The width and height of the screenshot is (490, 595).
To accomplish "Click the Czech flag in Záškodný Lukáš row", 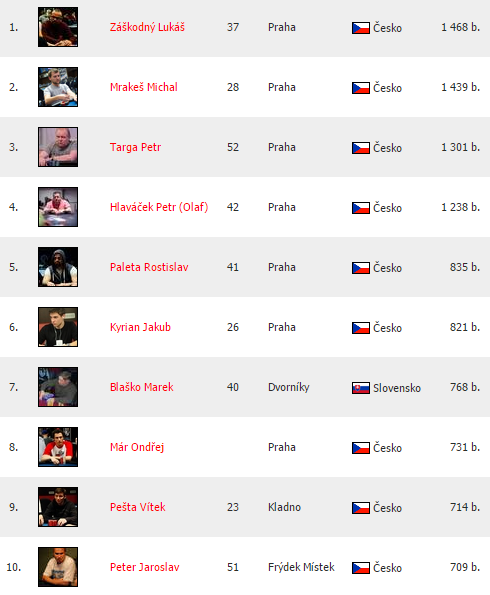I will (x=361, y=28).
